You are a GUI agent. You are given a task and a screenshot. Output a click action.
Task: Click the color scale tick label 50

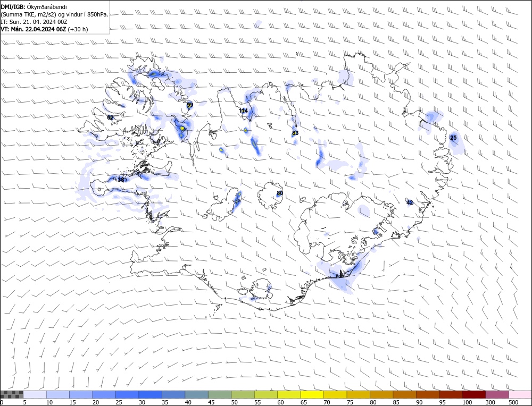234,402
